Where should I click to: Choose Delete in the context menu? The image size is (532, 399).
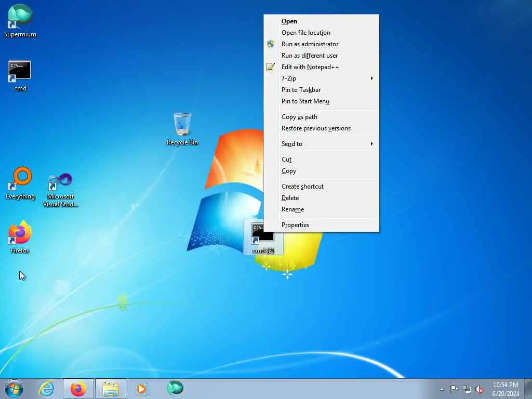321,198
